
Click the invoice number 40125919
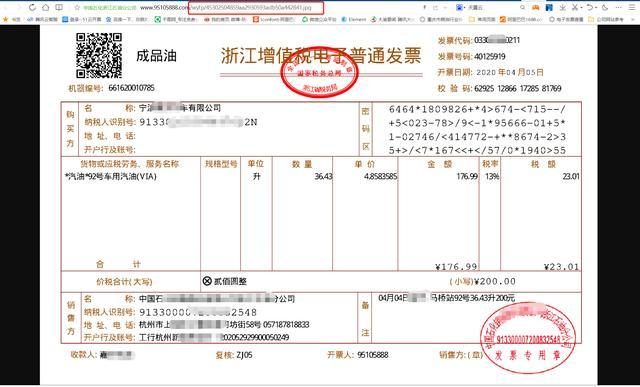coord(490,56)
